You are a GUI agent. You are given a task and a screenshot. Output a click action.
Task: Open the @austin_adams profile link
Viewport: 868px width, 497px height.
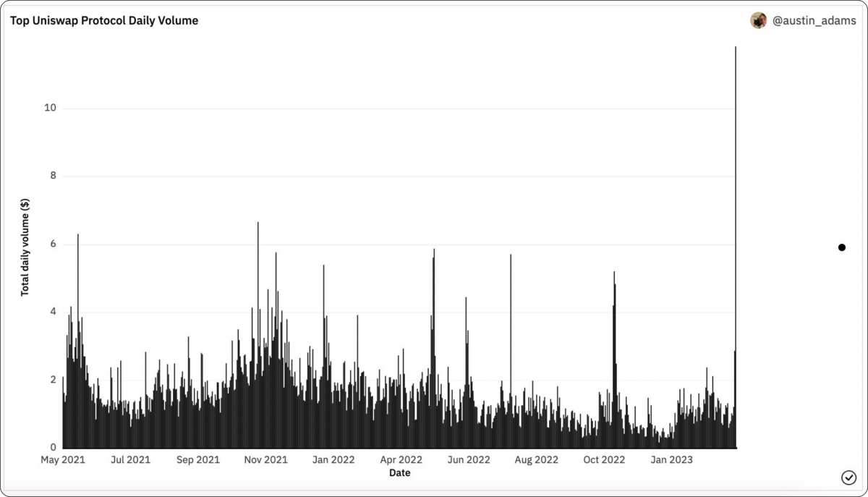click(x=814, y=21)
